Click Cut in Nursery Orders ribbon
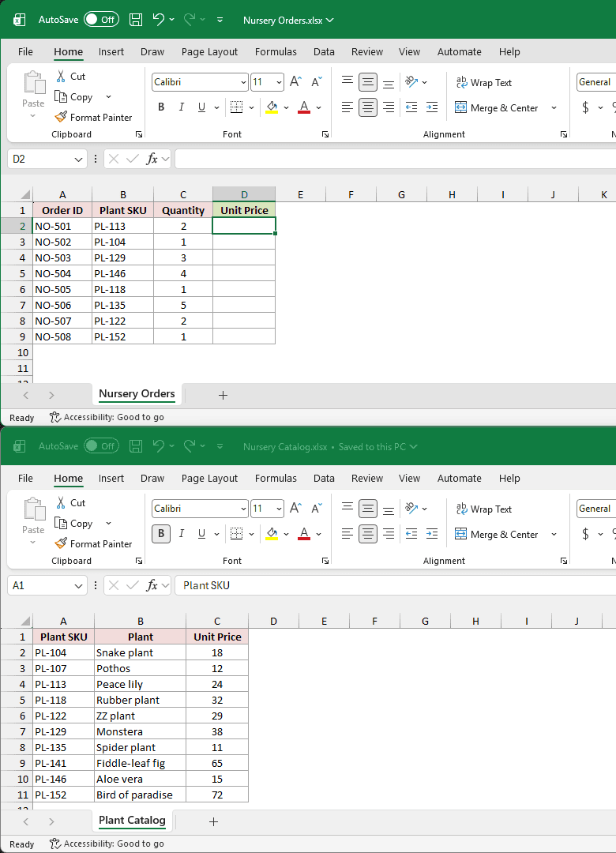616x853 pixels. (x=71, y=77)
